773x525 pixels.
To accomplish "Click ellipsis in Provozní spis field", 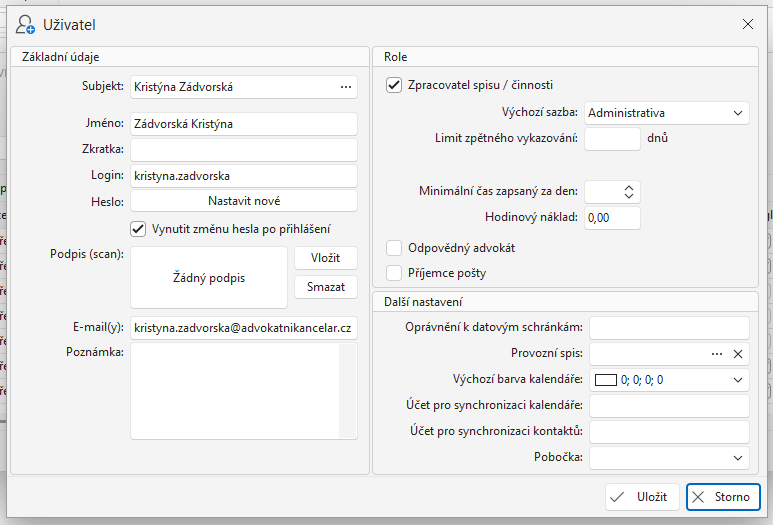I will click(716, 354).
